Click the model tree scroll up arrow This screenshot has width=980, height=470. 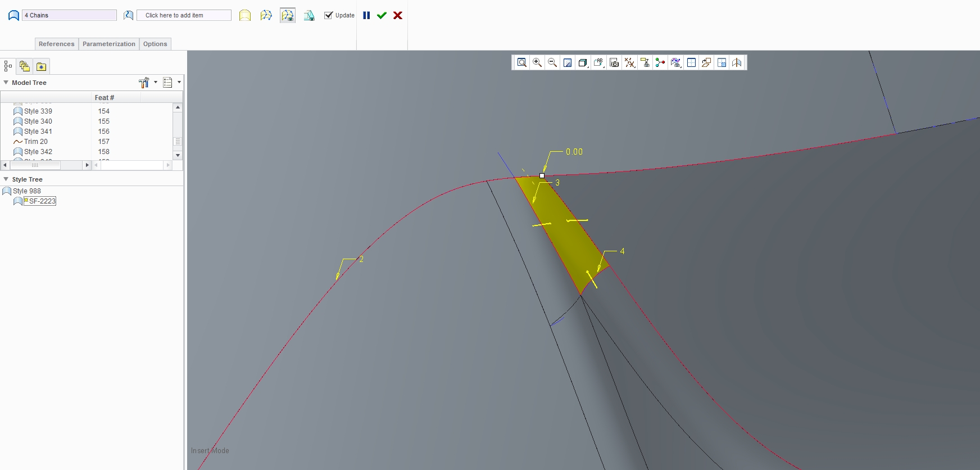pos(178,107)
